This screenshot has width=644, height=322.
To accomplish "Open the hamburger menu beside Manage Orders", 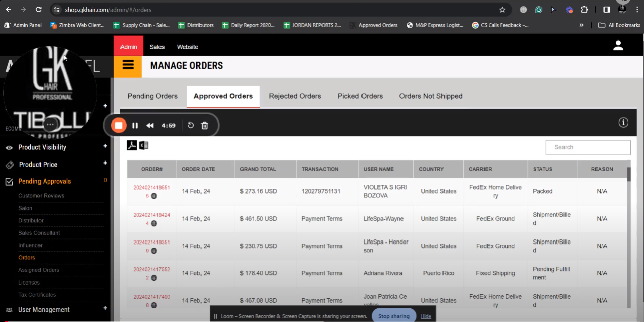I will tap(128, 65).
